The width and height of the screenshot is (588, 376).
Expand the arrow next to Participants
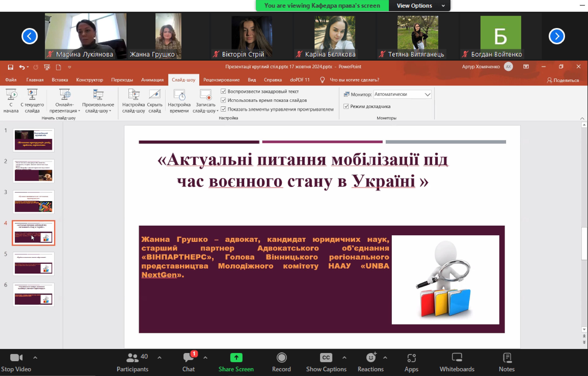click(x=159, y=358)
